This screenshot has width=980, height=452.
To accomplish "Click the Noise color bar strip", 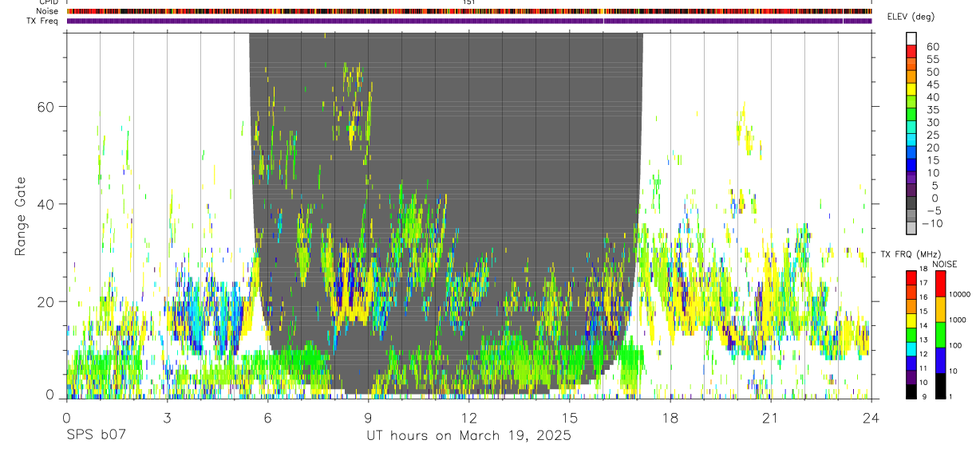I will pyautogui.click(x=469, y=11).
